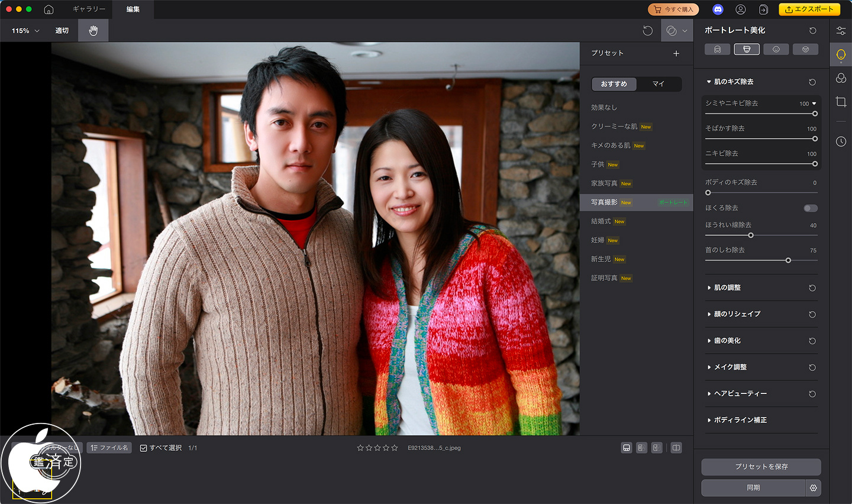Image resolution: width=852 pixels, height=504 pixels.
Task: Select the 結婚式 preset
Action: [601, 221]
